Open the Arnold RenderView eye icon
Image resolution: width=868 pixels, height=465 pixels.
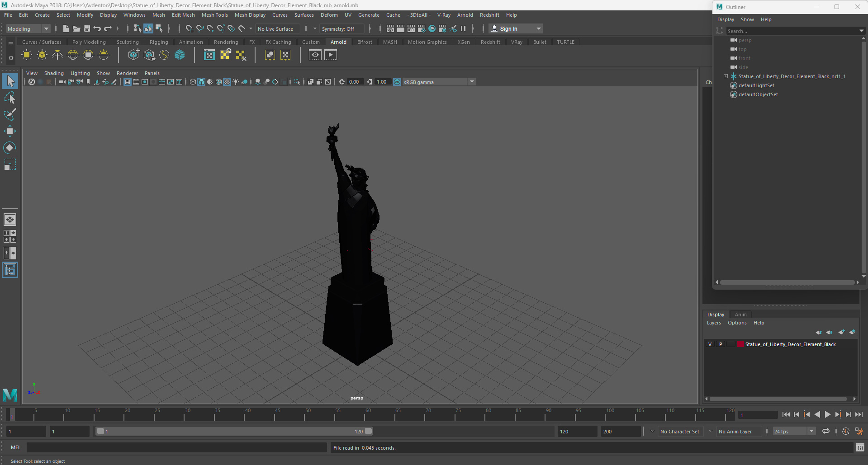[315, 55]
